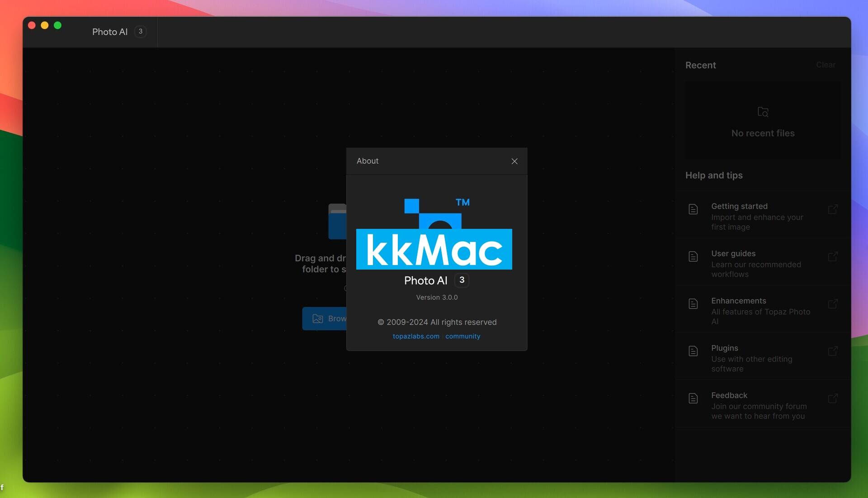Close the About dialog
Screen dimensions: 868x498
click(514, 161)
